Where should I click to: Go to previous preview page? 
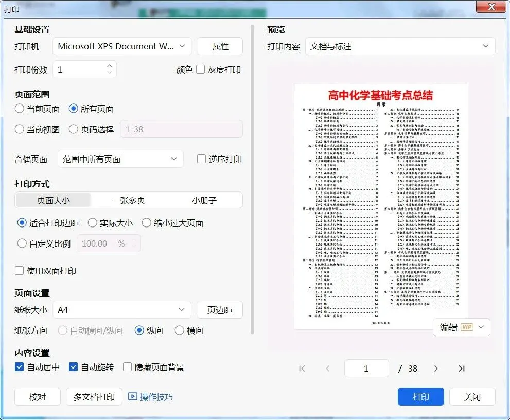coord(327,369)
